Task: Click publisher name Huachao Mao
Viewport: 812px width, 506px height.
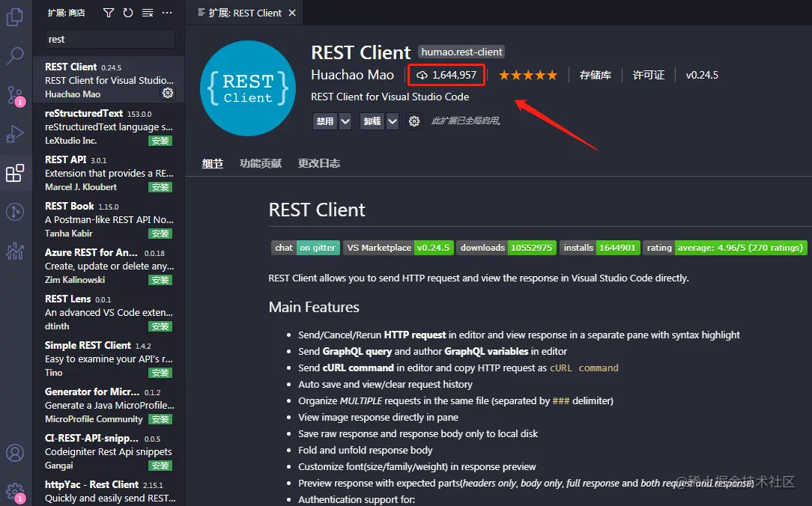Action: tap(352, 75)
